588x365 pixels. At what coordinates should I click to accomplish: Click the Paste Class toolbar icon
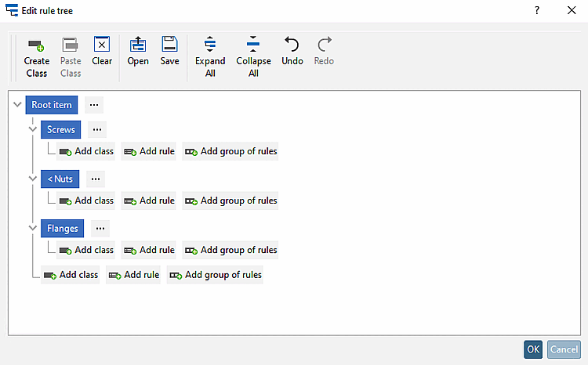[x=71, y=56]
